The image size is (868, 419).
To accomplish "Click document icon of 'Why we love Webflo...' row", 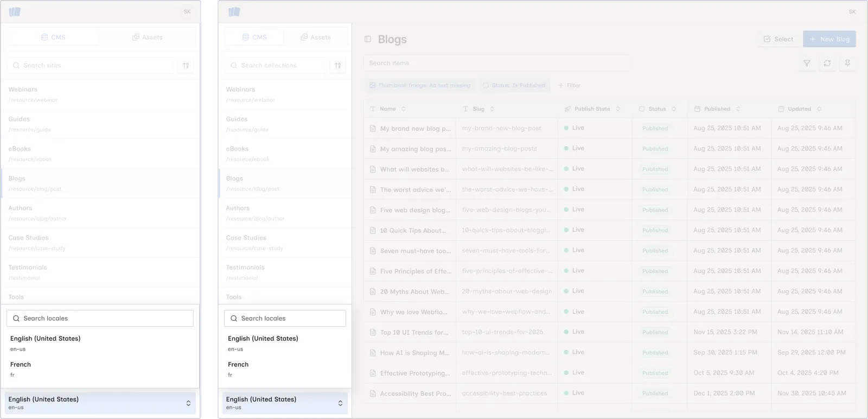I will click(373, 312).
